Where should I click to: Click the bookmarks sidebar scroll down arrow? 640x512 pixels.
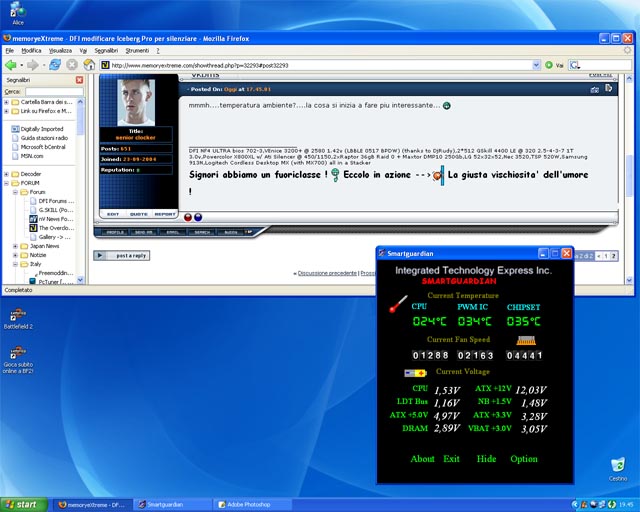[80, 280]
